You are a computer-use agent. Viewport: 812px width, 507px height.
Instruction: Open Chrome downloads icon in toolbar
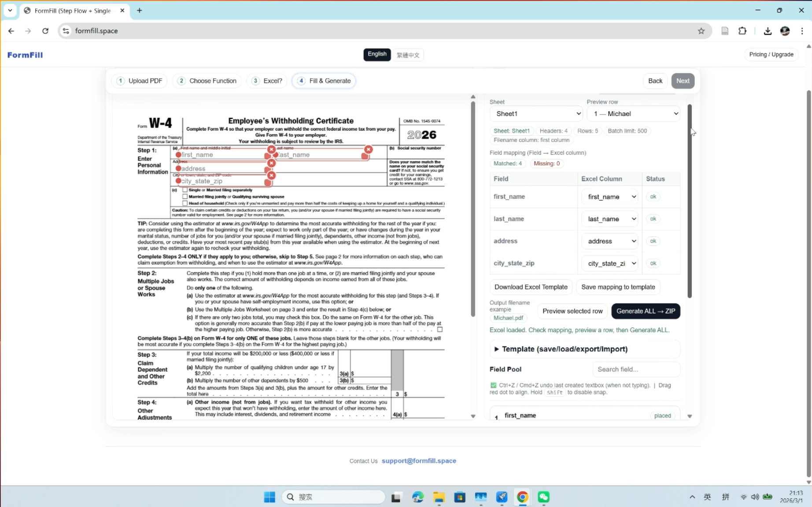767,31
